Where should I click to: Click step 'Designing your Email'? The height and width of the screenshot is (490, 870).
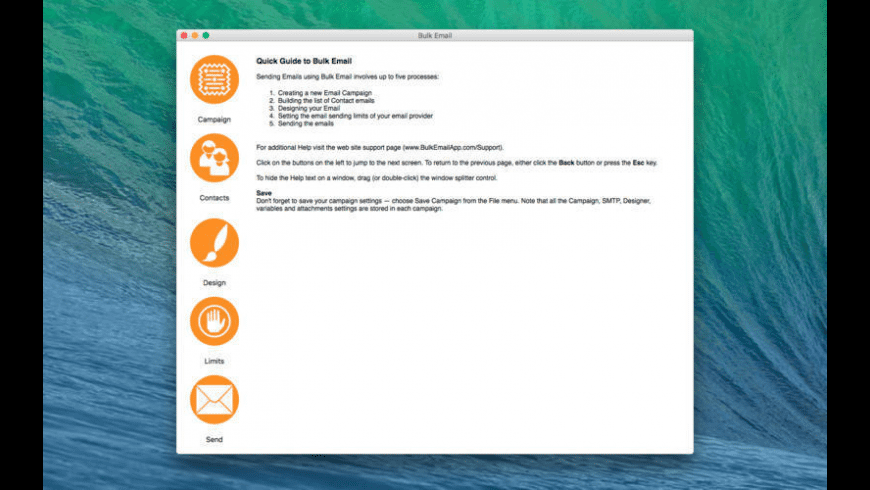[x=309, y=108]
